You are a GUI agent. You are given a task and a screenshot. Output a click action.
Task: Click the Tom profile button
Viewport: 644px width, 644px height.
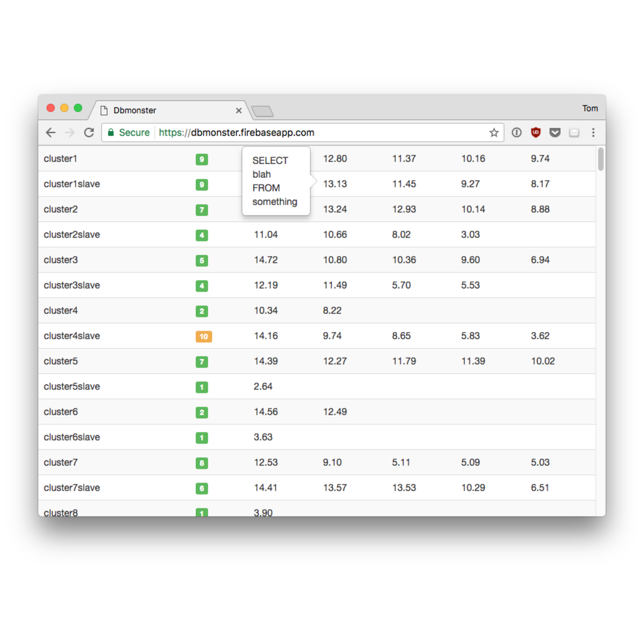click(x=590, y=108)
